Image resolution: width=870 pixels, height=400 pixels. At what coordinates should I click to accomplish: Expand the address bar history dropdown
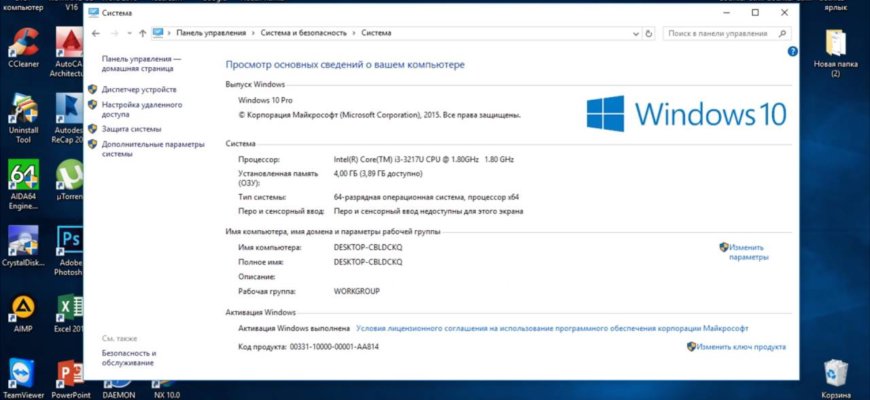[x=634, y=33]
